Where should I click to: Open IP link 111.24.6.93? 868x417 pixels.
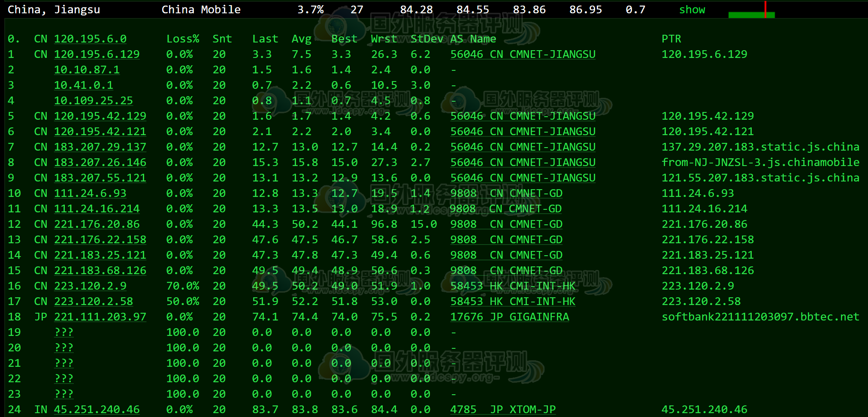click(90, 193)
